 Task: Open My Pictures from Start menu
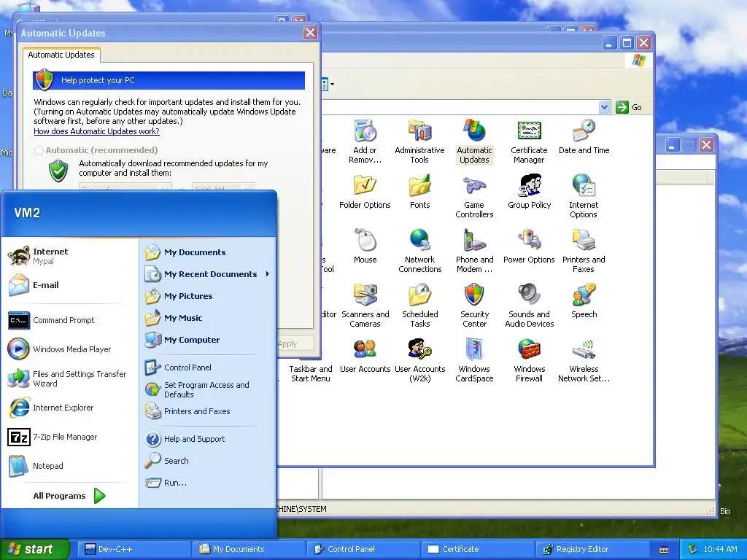(207, 296)
